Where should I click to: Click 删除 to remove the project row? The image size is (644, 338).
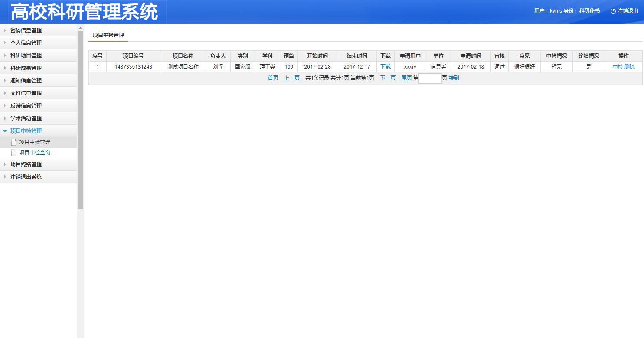point(630,67)
